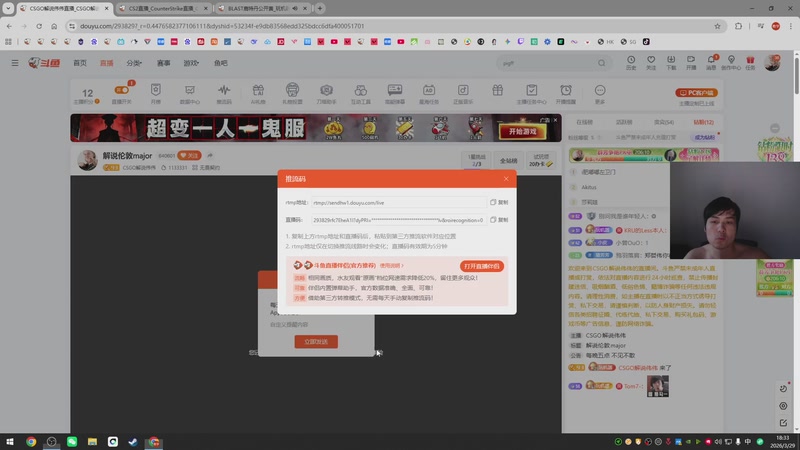
Task: Switch to the CS2直播 browser tab
Action: click(163, 8)
